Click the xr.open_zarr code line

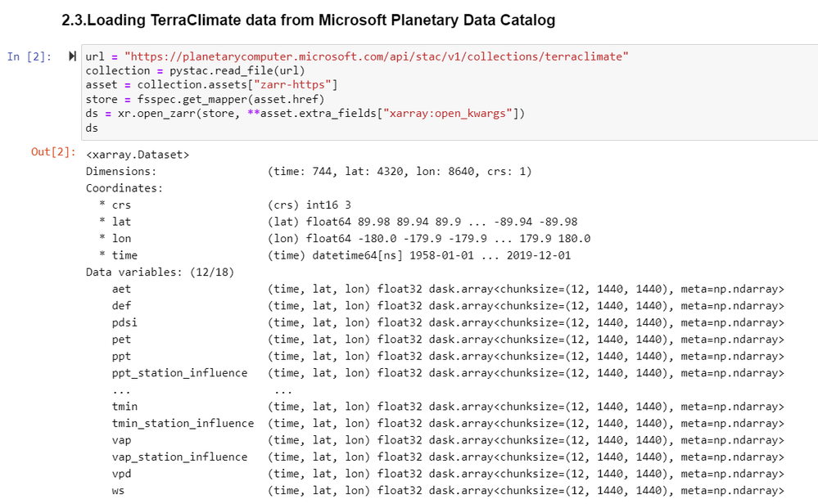pos(305,113)
